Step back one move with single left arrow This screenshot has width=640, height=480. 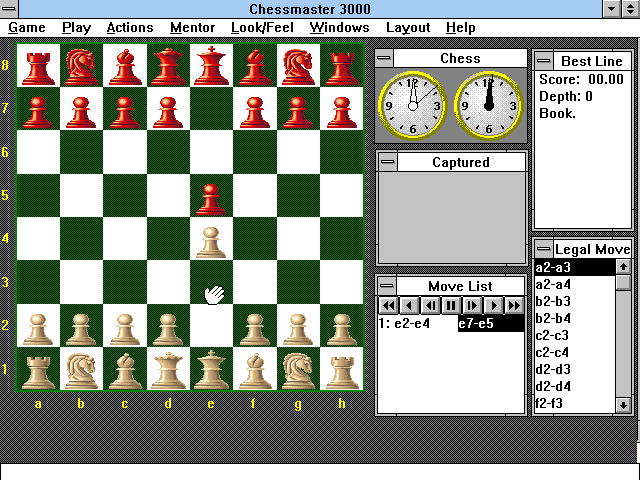[409, 305]
